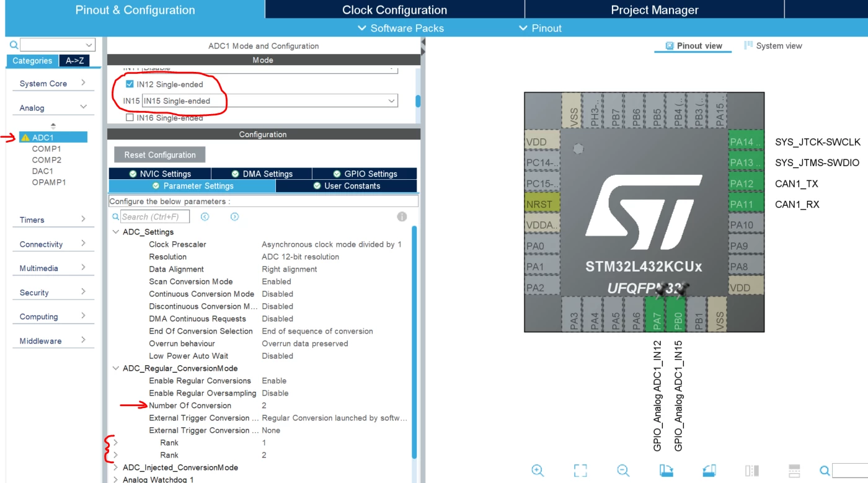Open the category search dropdown
Screen dimensions: 868x483
click(89, 45)
